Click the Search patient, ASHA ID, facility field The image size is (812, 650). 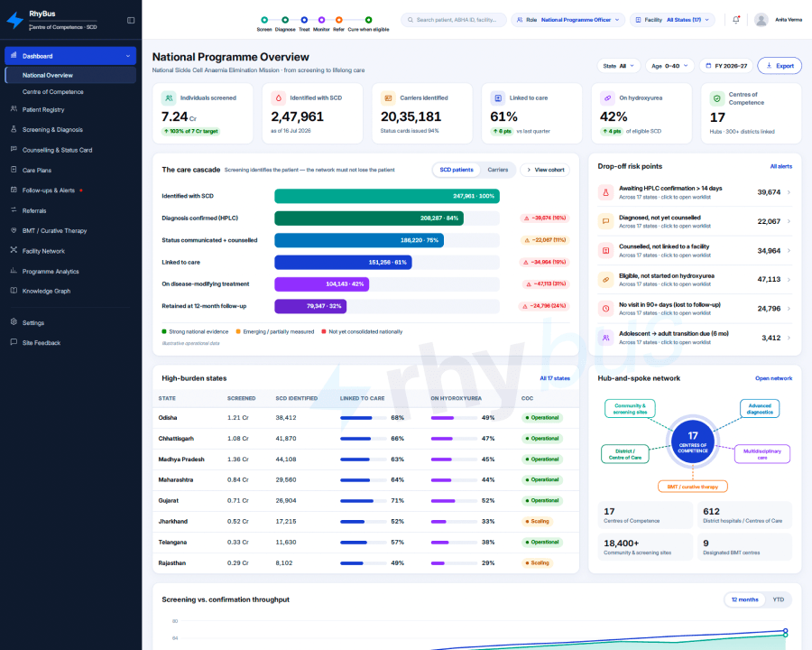tap(454, 20)
